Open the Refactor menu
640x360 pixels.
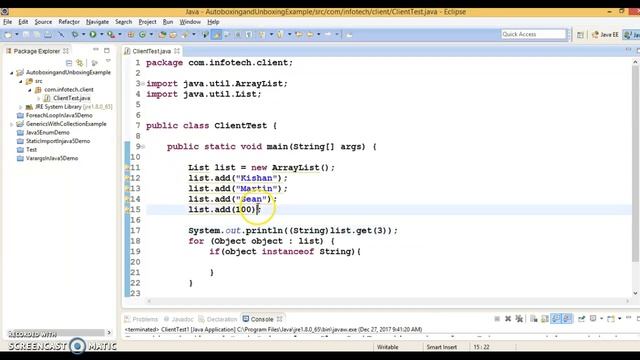tap(69, 22)
